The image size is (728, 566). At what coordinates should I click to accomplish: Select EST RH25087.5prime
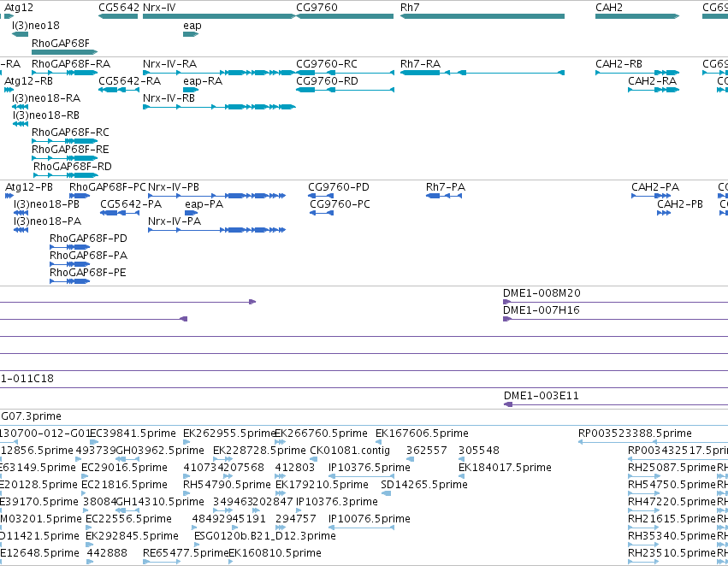(672, 467)
